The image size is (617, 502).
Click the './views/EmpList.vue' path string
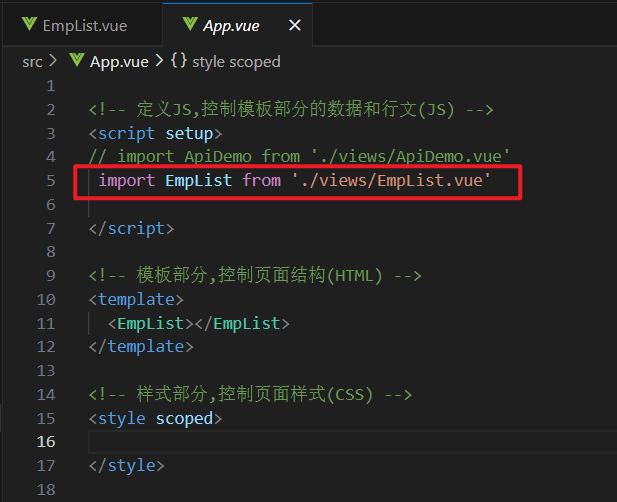pyautogui.click(x=392, y=181)
